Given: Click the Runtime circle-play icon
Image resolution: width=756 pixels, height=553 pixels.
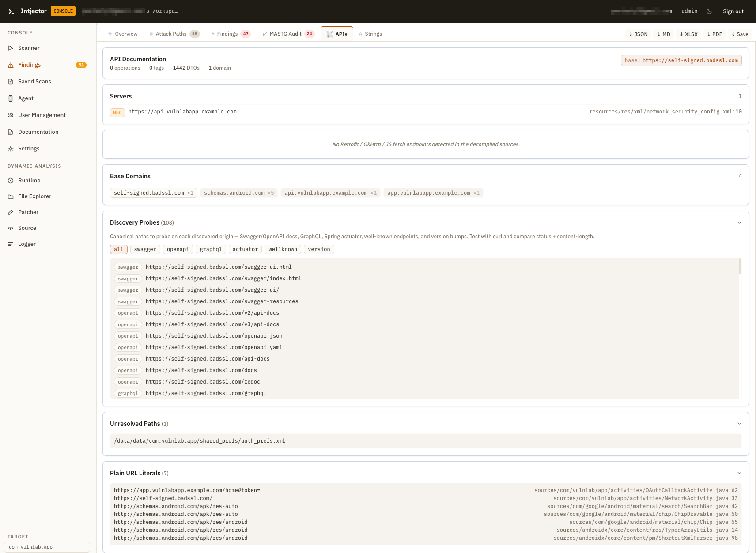Looking at the screenshot, I should point(11,181).
